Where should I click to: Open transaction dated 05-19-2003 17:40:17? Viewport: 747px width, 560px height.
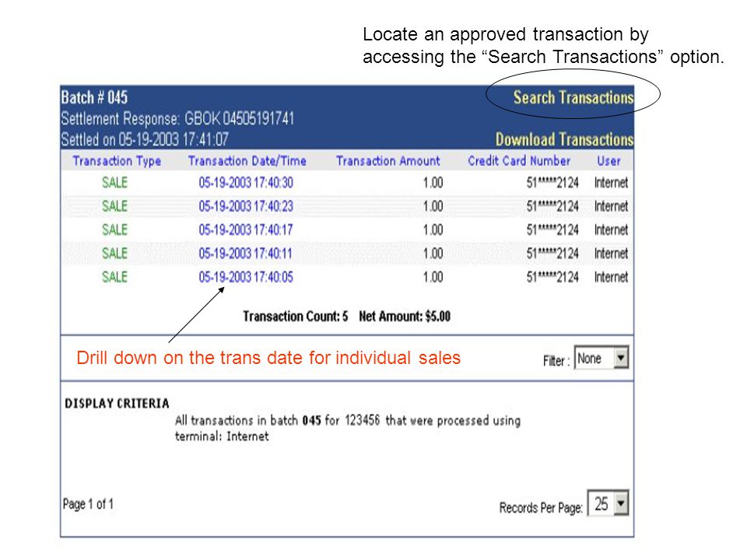point(246,230)
